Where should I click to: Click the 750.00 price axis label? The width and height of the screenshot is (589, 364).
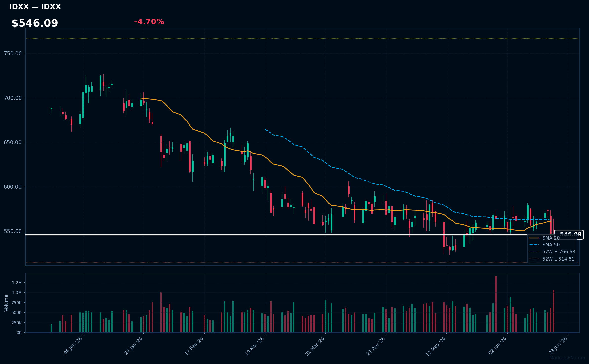tap(13, 54)
